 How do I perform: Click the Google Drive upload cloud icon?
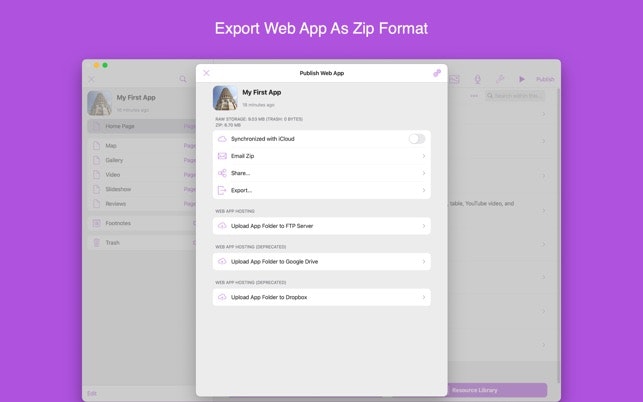point(222,261)
